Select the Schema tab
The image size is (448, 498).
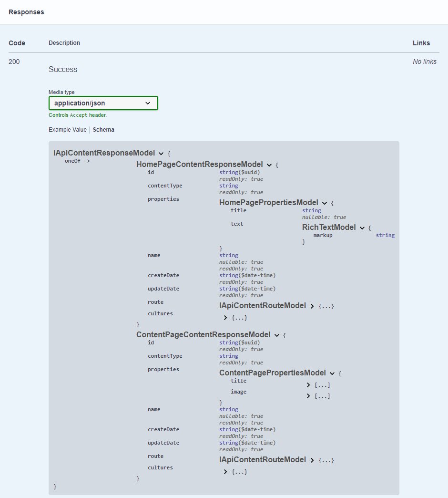[103, 130]
